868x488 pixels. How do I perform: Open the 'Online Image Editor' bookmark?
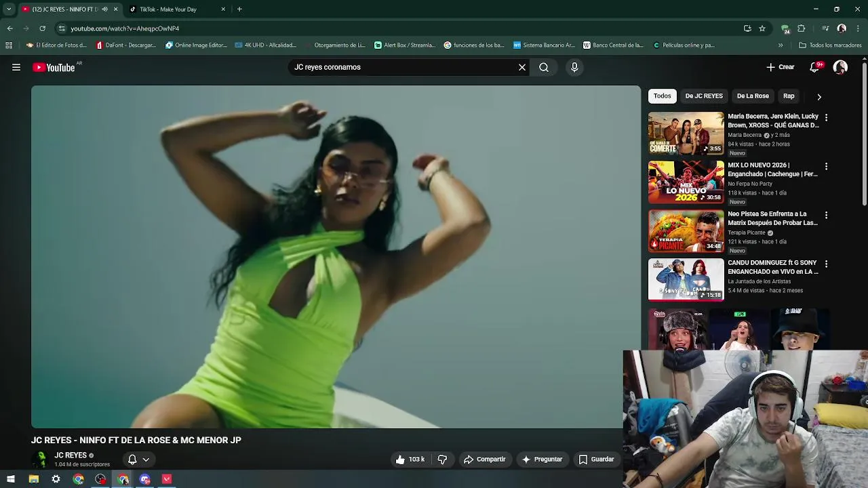196,45
